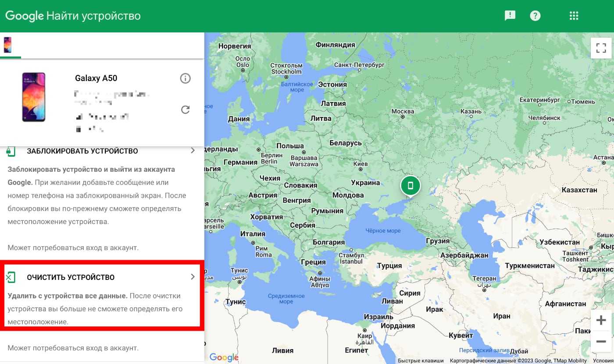This screenshot has width=614, height=364.
Task: Click the Galaxy A50 phone image
Action: tap(34, 97)
